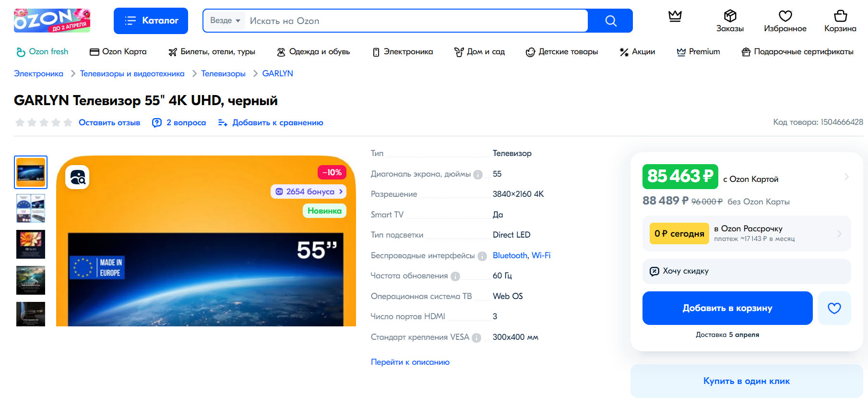Open Избранное favorites in header
Screen dimensions: 868x407
(x=785, y=21)
